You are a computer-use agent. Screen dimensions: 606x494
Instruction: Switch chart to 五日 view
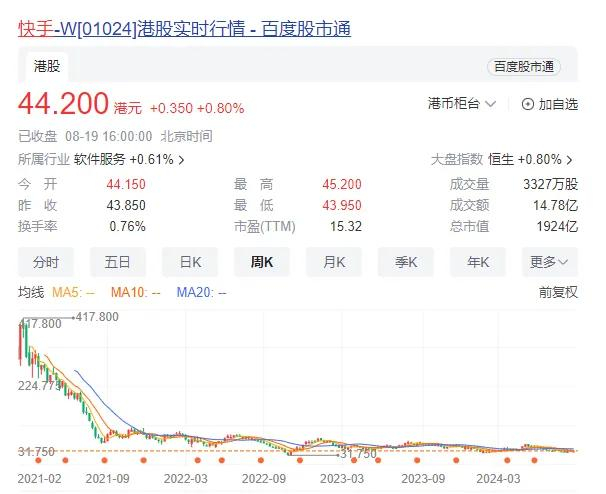[117, 262]
